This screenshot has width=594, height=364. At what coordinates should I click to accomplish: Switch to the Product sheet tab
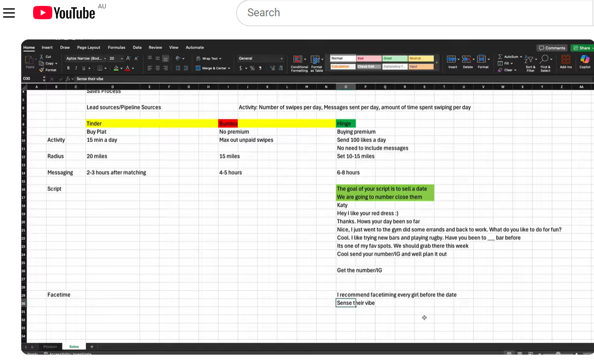(x=50, y=347)
